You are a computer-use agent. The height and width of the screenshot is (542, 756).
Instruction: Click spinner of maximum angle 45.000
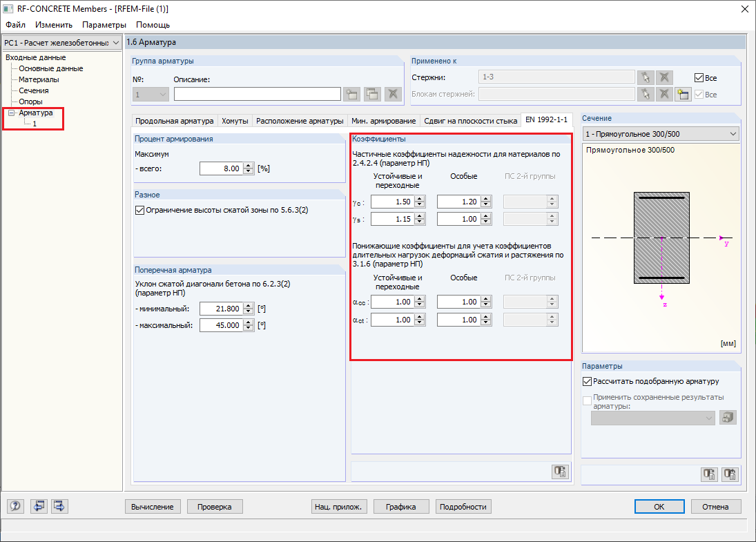pos(249,325)
